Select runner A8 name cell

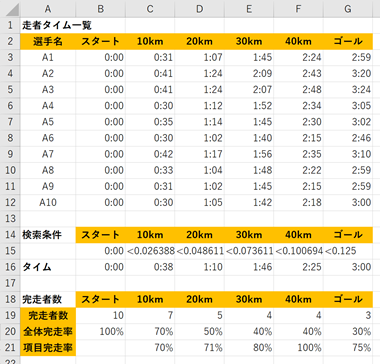pyautogui.click(x=48, y=170)
